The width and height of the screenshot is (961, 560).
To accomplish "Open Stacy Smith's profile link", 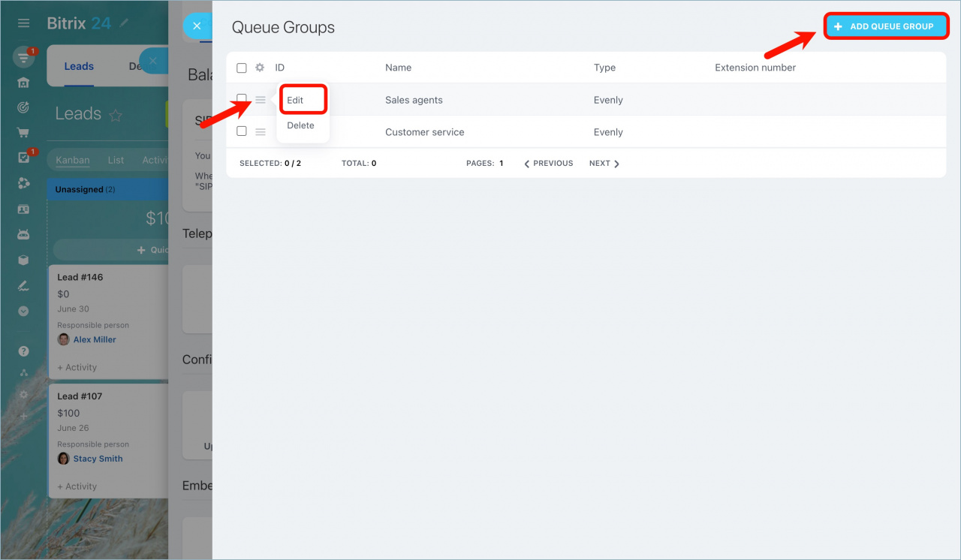I will point(98,459).
